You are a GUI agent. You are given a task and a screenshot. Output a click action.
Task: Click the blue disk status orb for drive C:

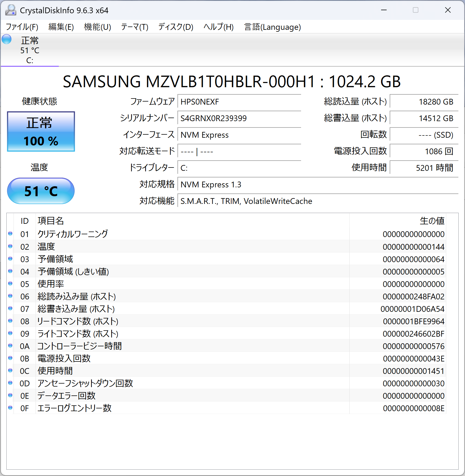coord(7,39)
